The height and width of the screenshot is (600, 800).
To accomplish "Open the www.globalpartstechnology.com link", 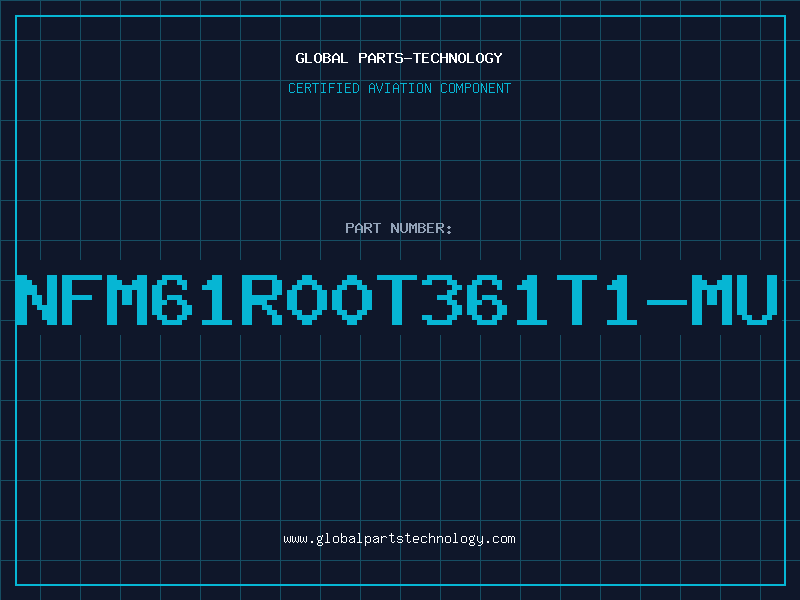I will point(399,539).
